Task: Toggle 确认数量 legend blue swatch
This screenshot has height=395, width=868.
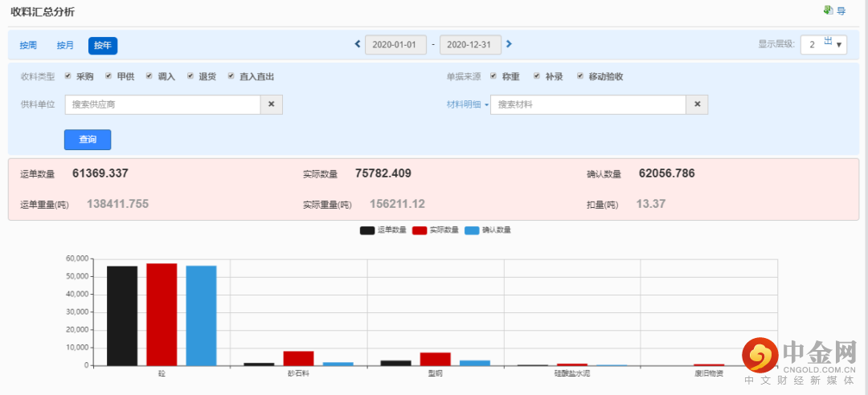Action: 473,230
